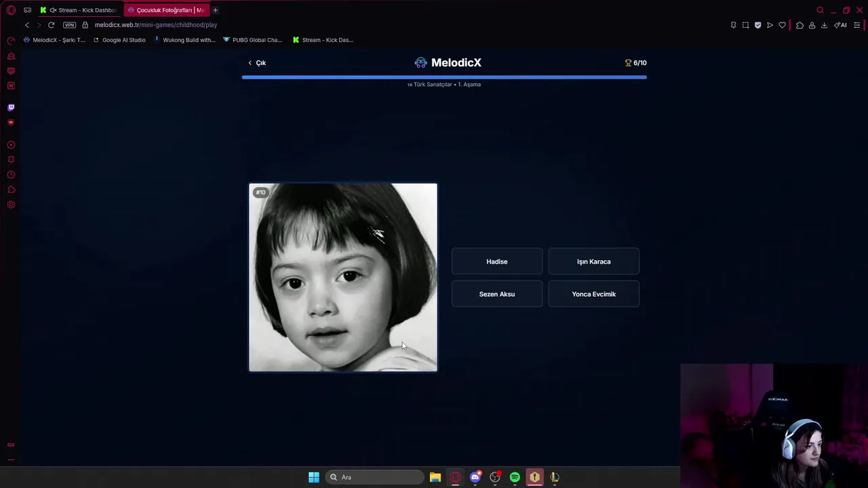Click the childhood photo number 10
868x488 pixels.
point(343,277)
